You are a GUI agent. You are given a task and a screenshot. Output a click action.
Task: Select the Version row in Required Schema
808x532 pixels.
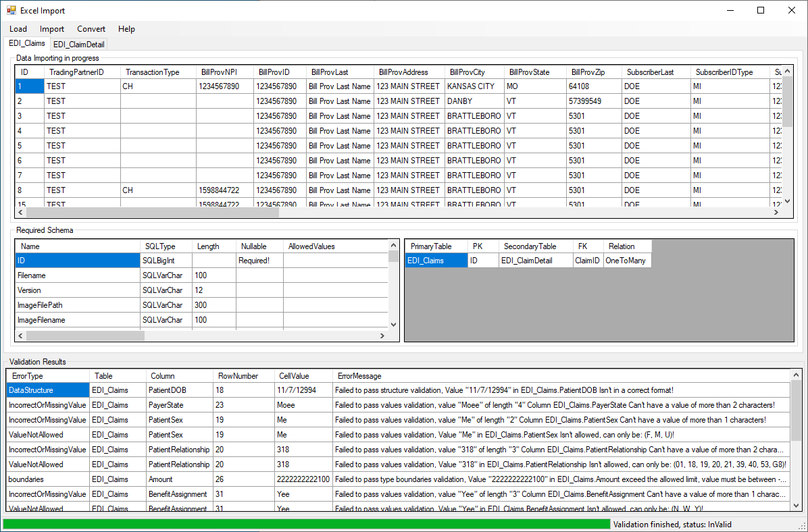201,290
